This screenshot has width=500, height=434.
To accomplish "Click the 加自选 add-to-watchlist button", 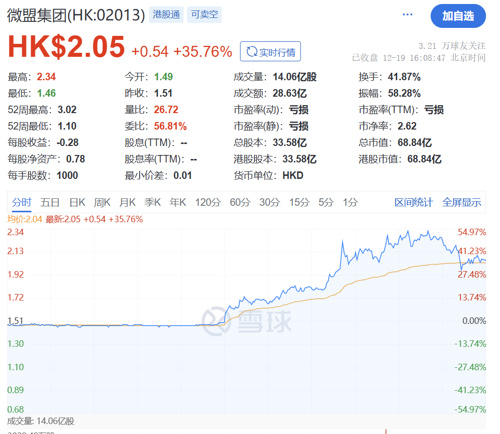I will pos(458,16).
